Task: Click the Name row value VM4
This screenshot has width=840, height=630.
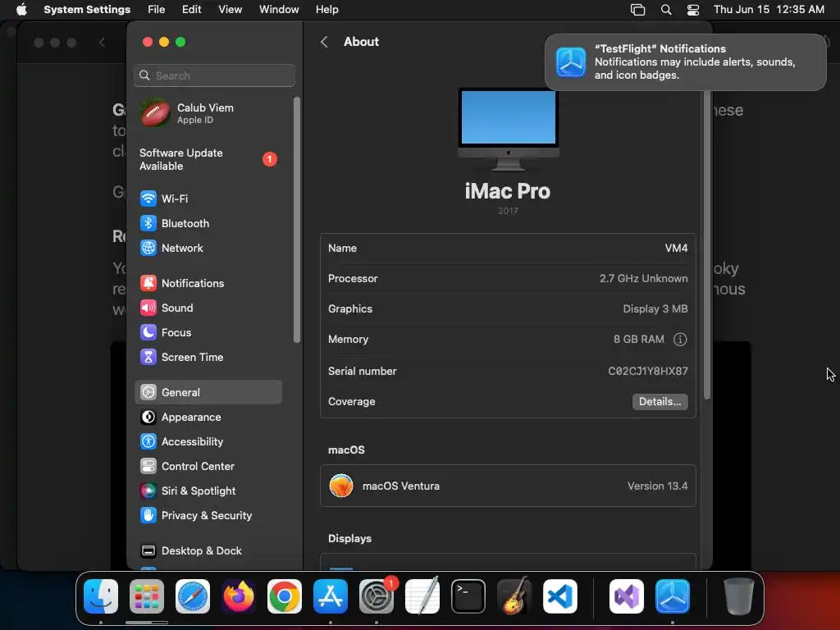Action: [676, 248]
